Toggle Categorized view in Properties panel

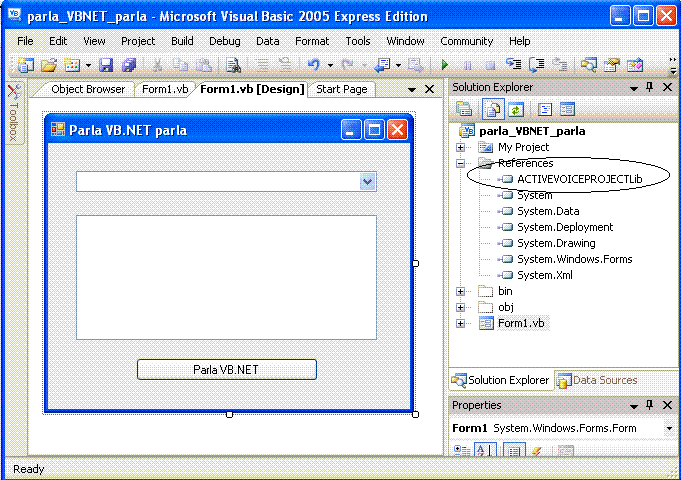tap(461, 450)
